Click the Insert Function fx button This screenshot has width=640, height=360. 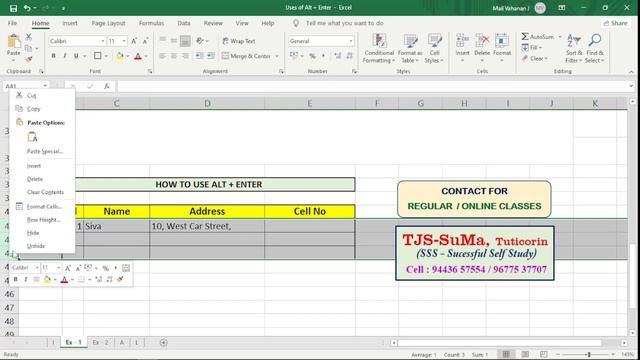pyautogui.click(x=107, y=86)
